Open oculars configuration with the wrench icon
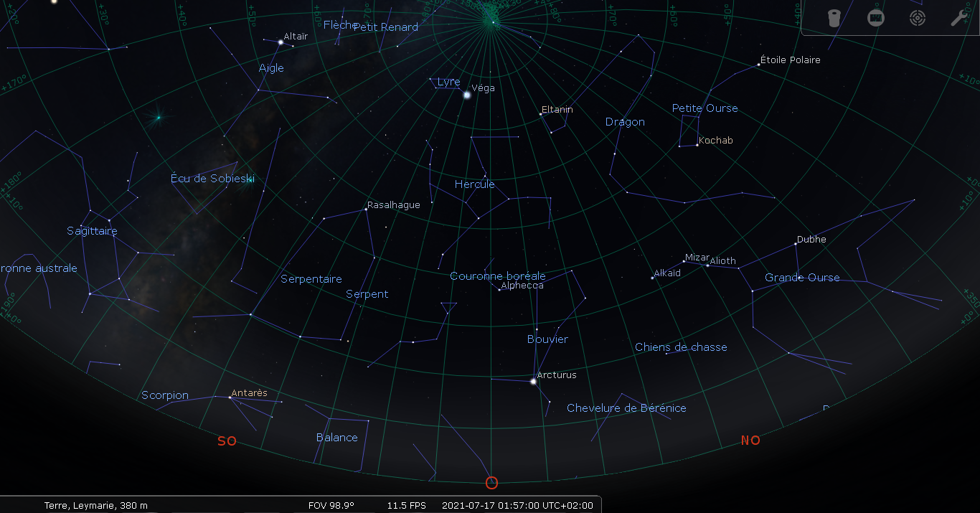Image resolution: width=980 pixels, height=513 pixels. (x=959, y=18)
